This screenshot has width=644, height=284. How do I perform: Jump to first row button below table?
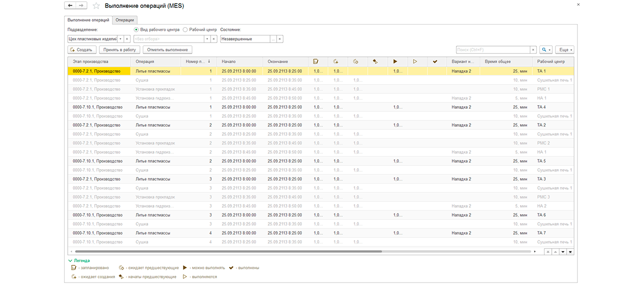coord(548,252)
